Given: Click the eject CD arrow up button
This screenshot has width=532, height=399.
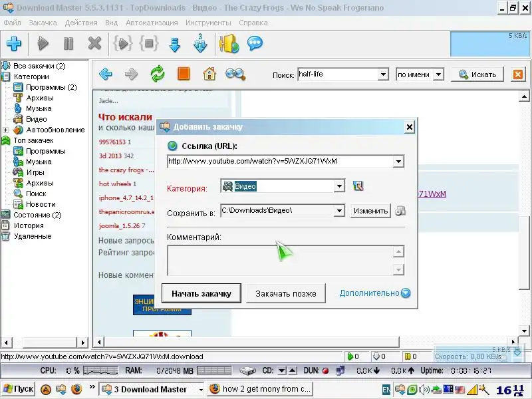Looking at the screenshot, I should click(293, 370).
